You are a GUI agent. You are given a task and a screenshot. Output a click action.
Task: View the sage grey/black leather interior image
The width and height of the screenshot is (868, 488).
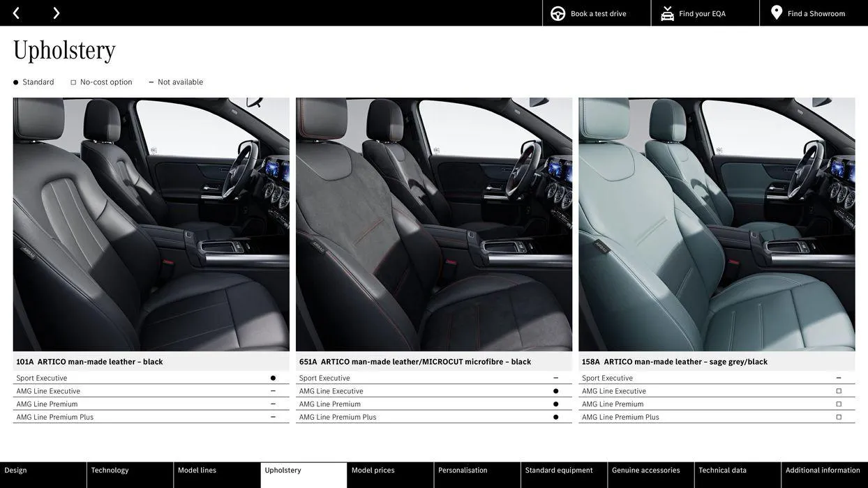717,224
